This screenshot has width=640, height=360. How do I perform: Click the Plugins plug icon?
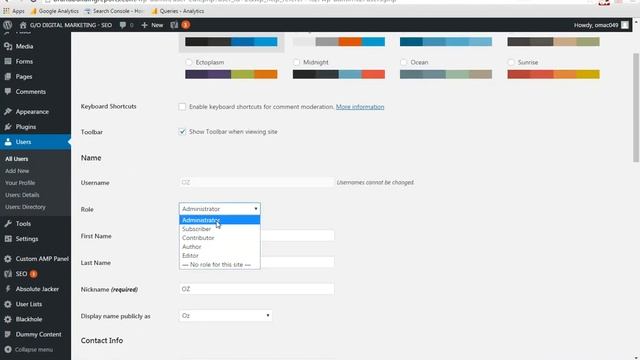click(8, 127)
